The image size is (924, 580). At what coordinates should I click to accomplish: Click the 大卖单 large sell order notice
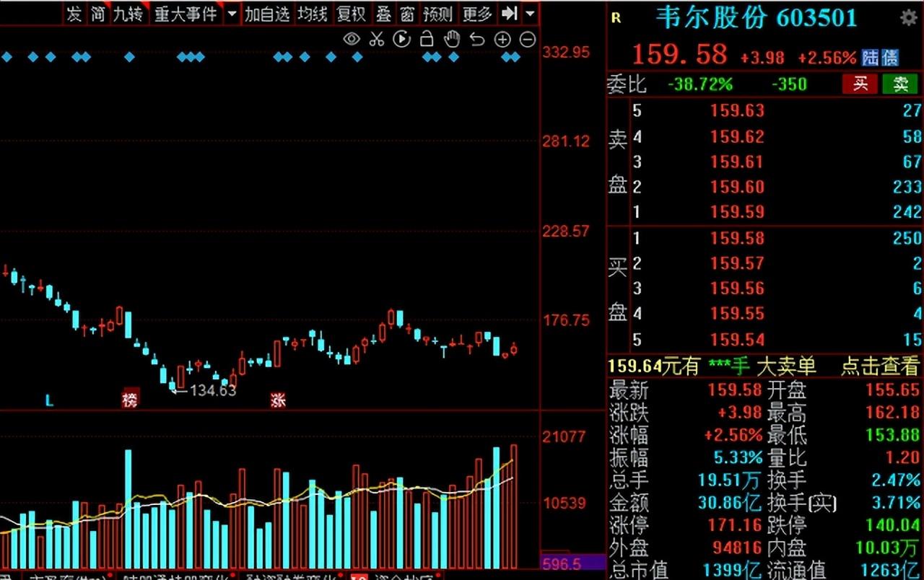coord(786,366)
